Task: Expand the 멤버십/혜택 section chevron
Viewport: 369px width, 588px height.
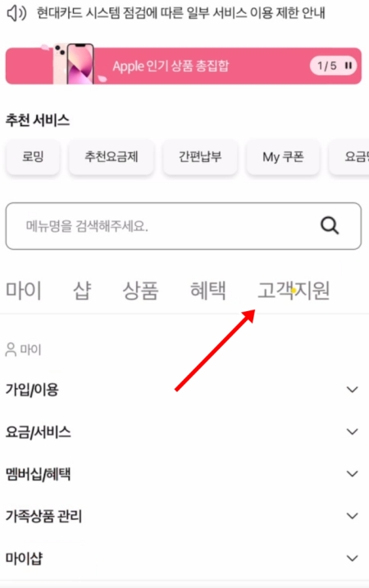Action: pos(352,473)
